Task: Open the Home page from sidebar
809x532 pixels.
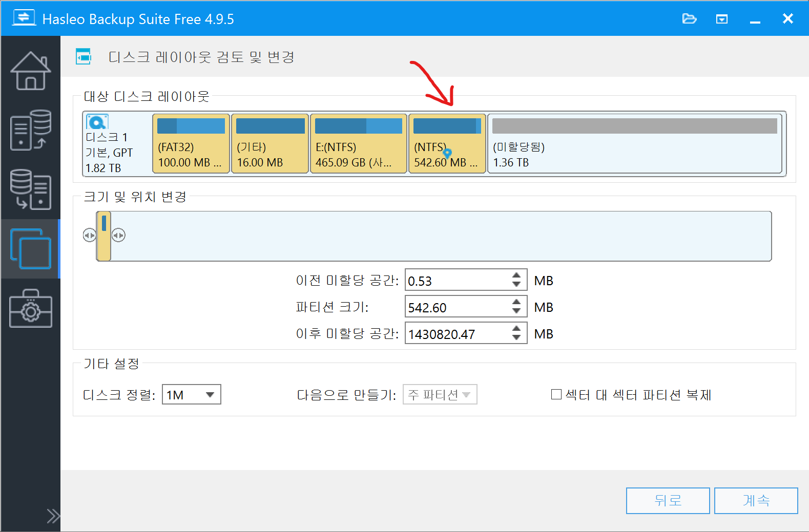Action: [31, 71]
